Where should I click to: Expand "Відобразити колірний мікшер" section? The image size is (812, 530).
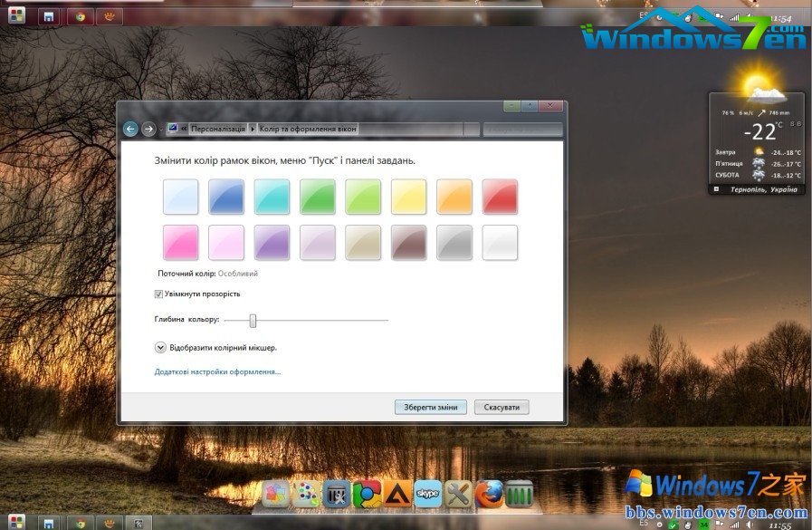[x=160, y=347]
